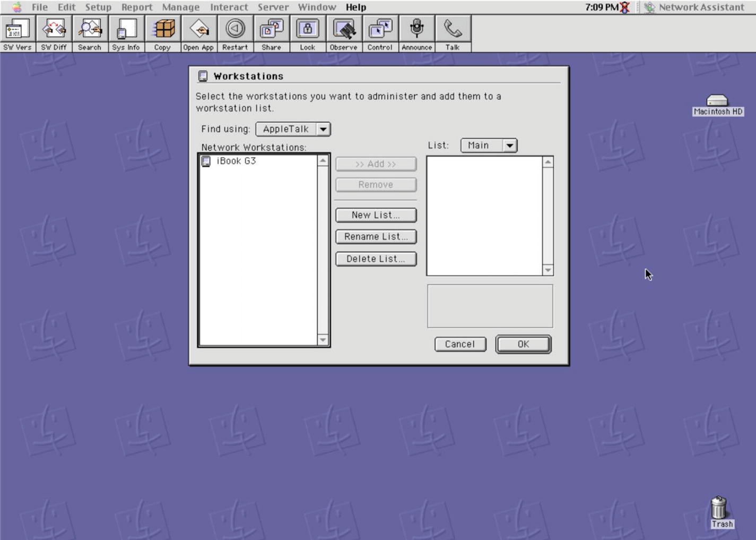The height and width of the screenshot is (540, 756).
Task: Open the Edit menu
Action: tap(66, 7)
